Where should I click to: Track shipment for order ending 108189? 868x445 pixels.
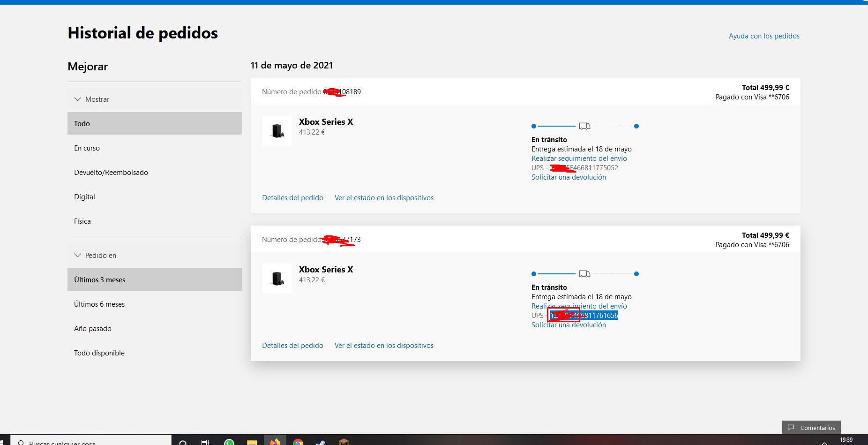tap(579, 158)
